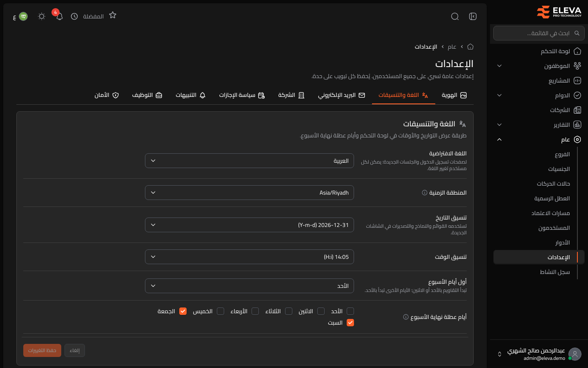This screenshot has width=588, height=368.
Task: Toggle the sidebar panel icon
Action: [x=473, y=16]
